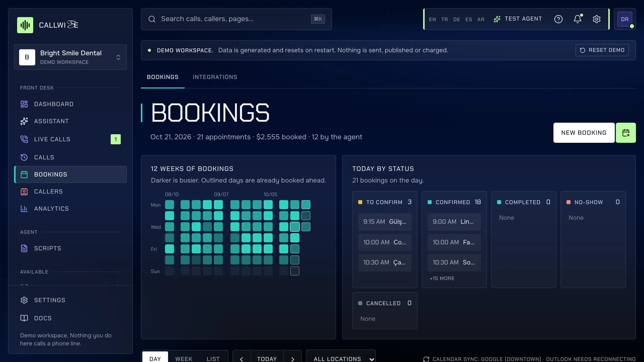Select the Bookings tab
This screenshot has width=644, height=362.
[x=163, y=77]
